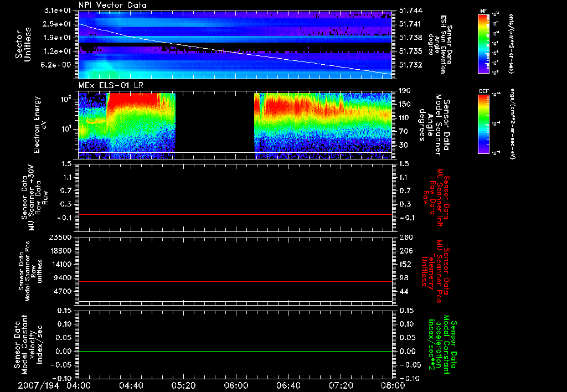Click the 18800 scanner position tick label
This screenshot has height=392, width=567.
click(x=60, y=251)
